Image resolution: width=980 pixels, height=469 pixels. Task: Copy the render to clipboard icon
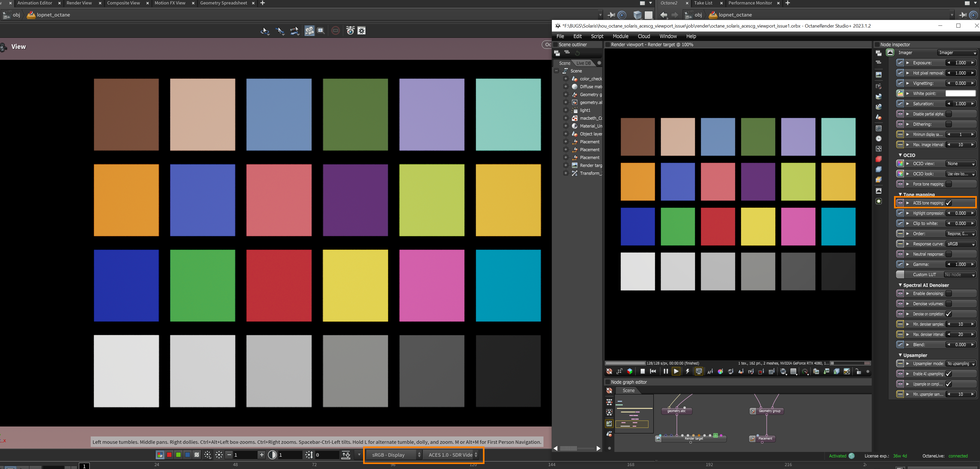click(816, 371)
